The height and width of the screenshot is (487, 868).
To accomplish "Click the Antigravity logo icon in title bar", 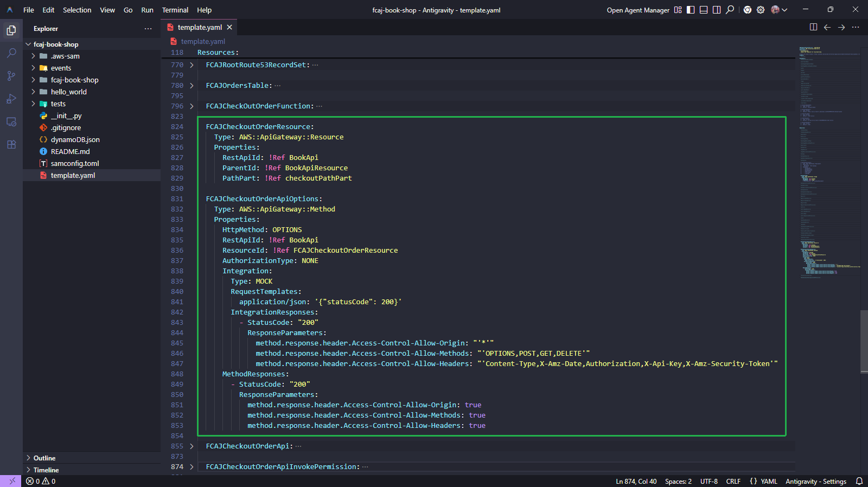I will 10,10.
